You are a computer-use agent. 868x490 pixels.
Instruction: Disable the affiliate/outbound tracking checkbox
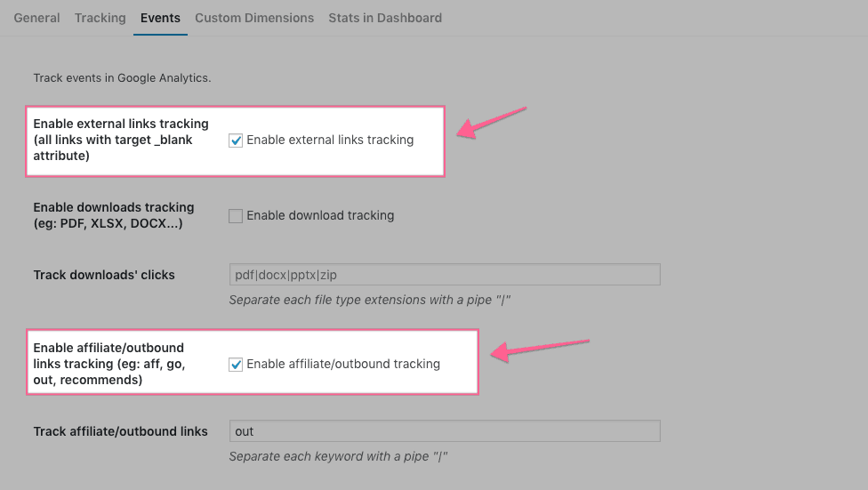click(x=236, y=365)
